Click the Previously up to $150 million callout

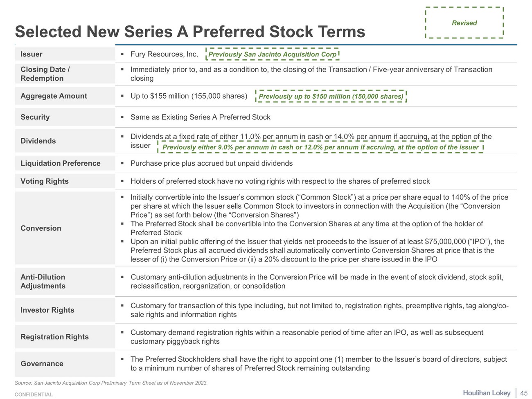pos(331,97)
